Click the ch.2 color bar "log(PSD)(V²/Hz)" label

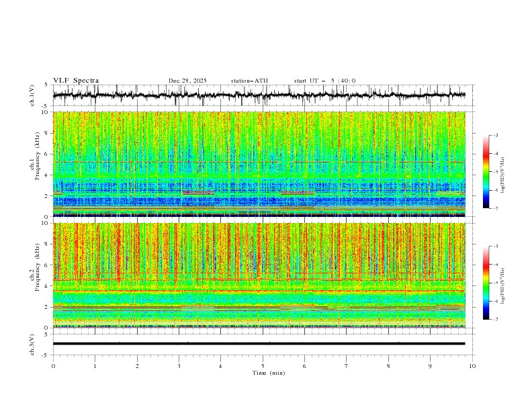(502, 285)
